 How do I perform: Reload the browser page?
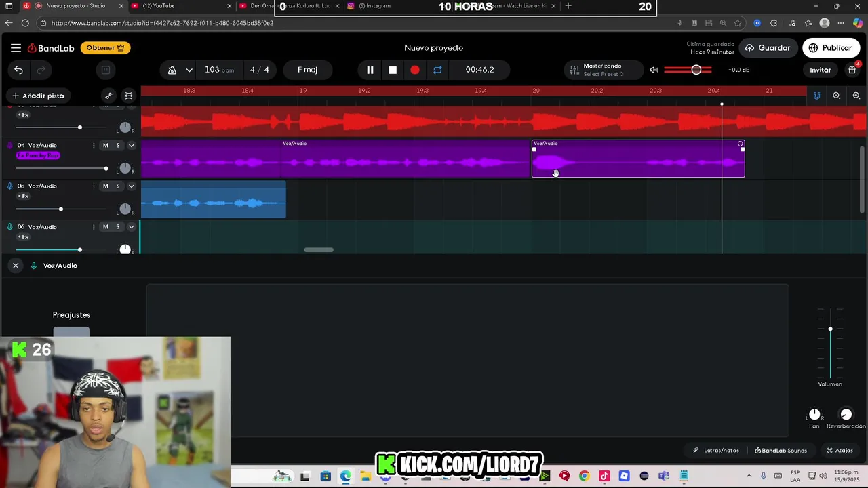[x=25, y=23]
